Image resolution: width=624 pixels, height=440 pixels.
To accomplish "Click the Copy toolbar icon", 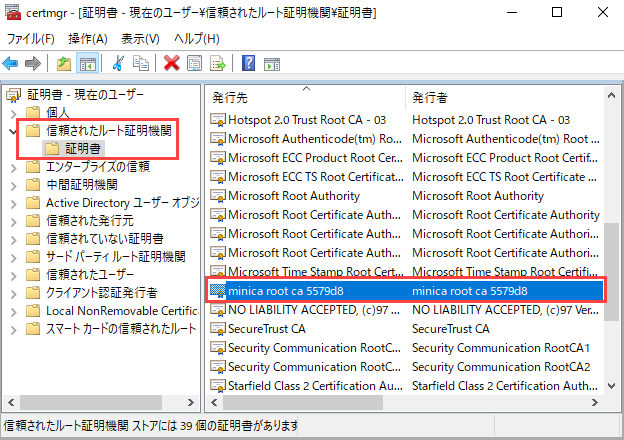I will [x=140, y=63].
